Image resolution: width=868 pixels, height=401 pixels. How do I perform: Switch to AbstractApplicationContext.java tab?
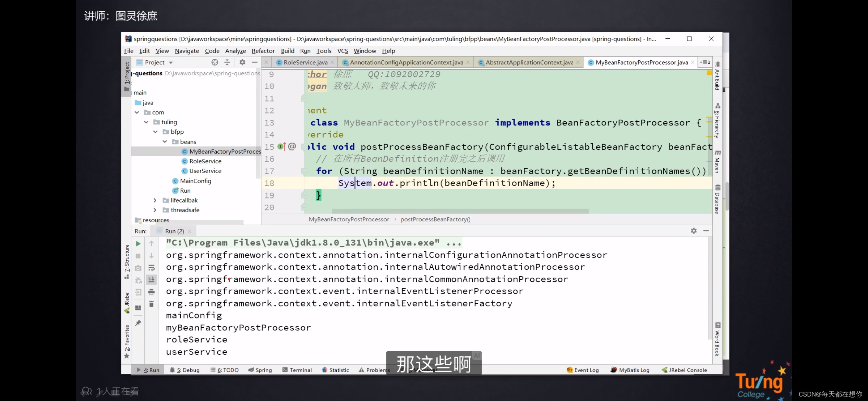click(529, 62)
